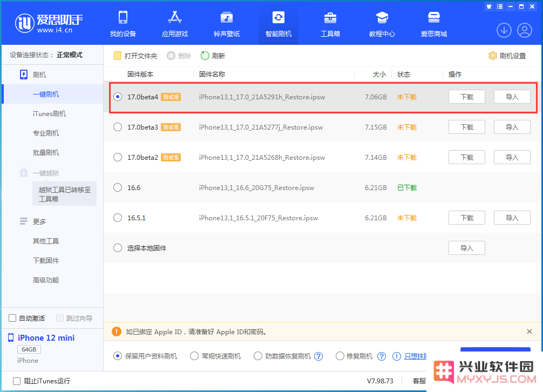Toggle the 自动激活 checkbox
The height and width of the screenshot is (392, 543).
(x=12, y=318)
